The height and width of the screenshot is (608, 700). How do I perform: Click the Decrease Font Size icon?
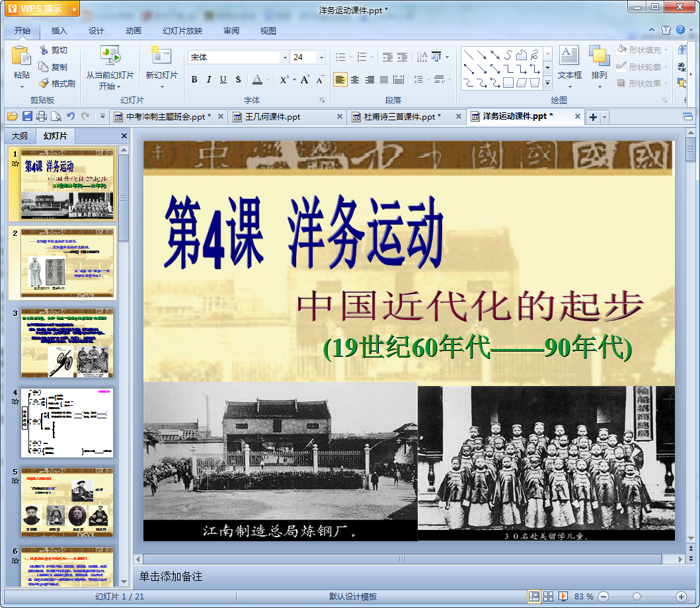coord(320,79)
